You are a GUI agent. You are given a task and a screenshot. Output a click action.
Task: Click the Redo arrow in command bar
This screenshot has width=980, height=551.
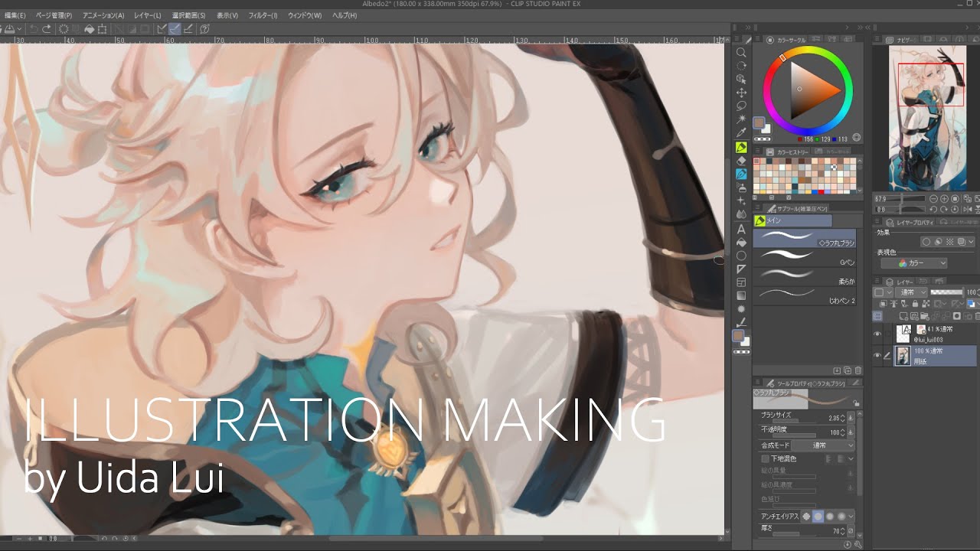(47, 29)
